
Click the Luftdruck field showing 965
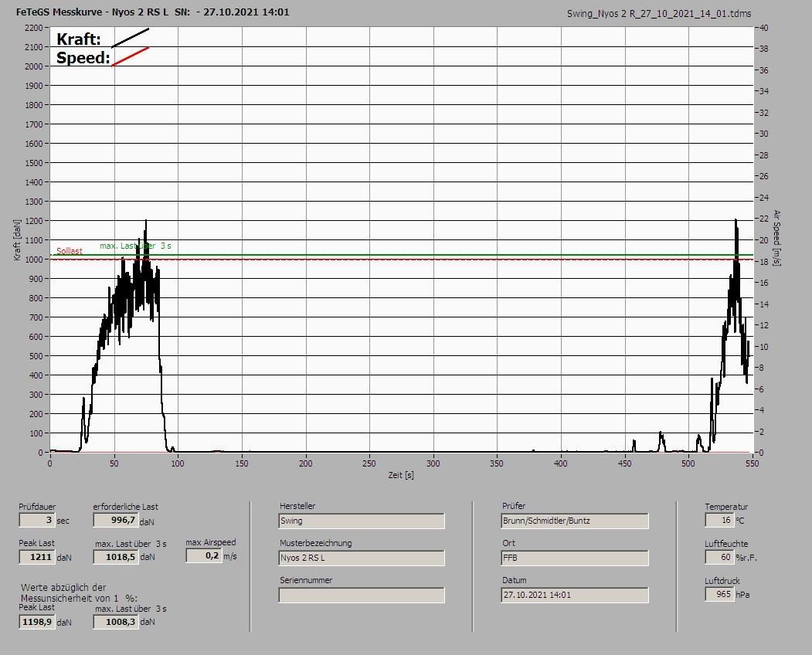point(719,595)
